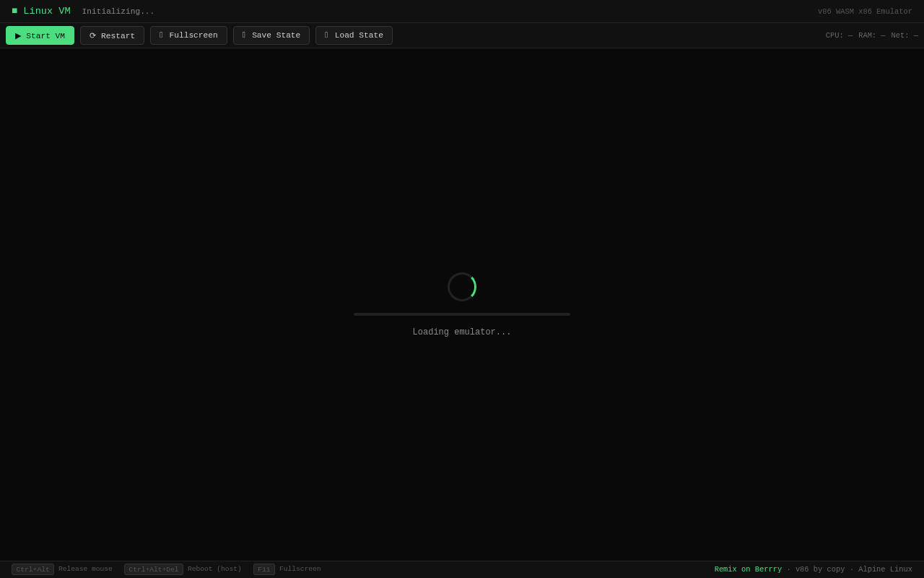The image size is (924, 578).
Task: Click the Ctrl+Alt+Del key hint
Action: click(x=154, y=569)
